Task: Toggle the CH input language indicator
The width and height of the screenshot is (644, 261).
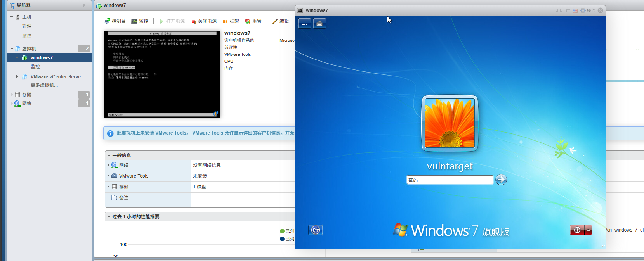Action: tap(304, 23)
